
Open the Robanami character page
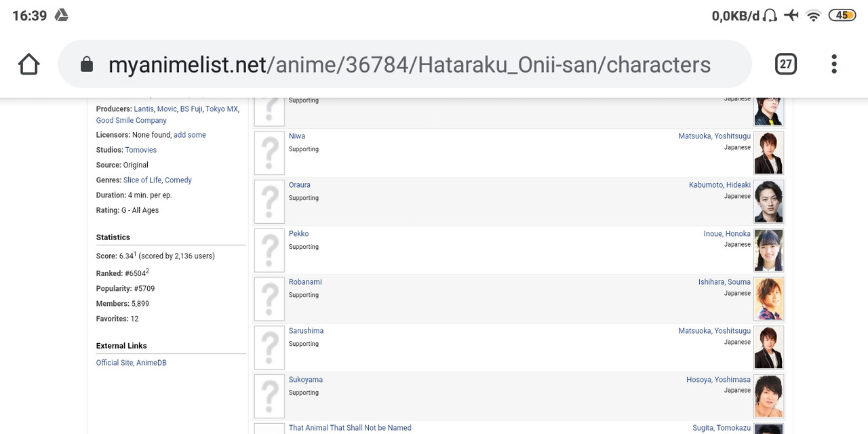305,282
